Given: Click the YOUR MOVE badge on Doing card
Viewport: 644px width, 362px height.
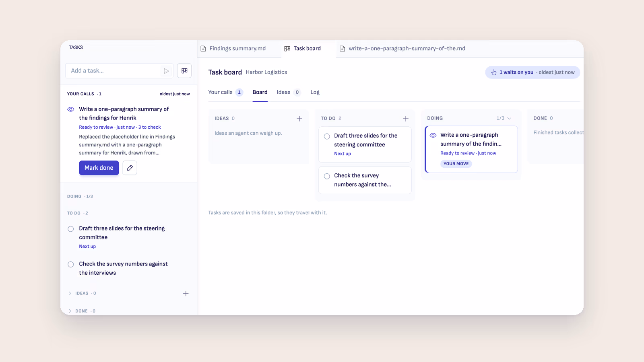Looking at the screenshot, I should [456, 164].
